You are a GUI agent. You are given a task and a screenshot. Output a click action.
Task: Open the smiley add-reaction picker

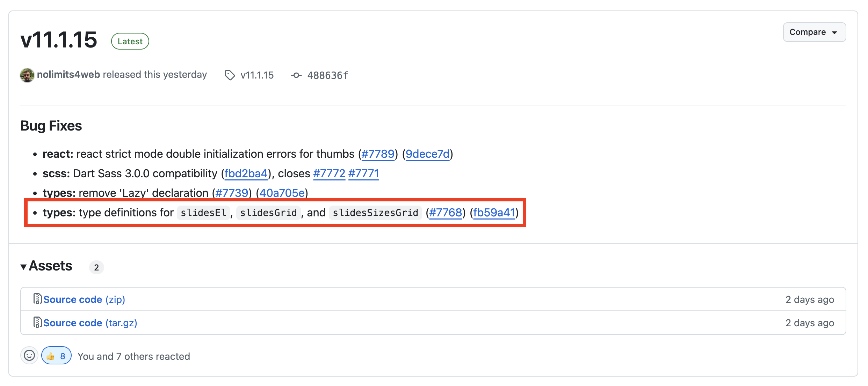click(x=29, y=356)
